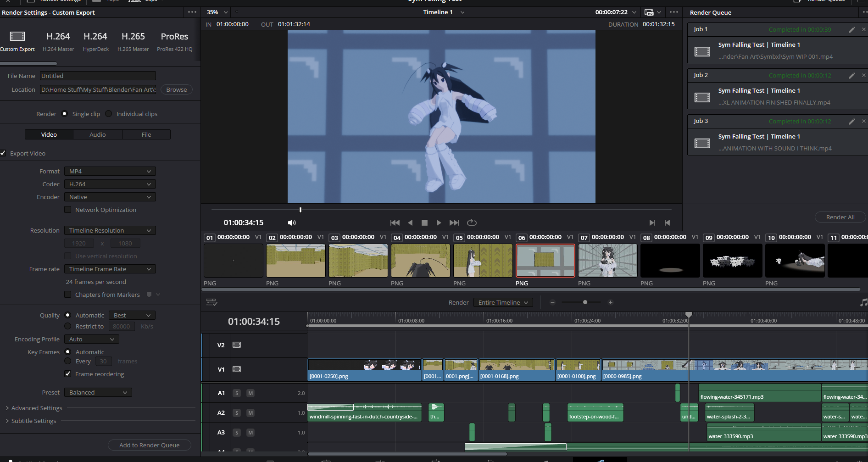The image size is (868, 462).
Task: Choose the ProRes 422 HQ preset
Action: click(x=174, y=41)
